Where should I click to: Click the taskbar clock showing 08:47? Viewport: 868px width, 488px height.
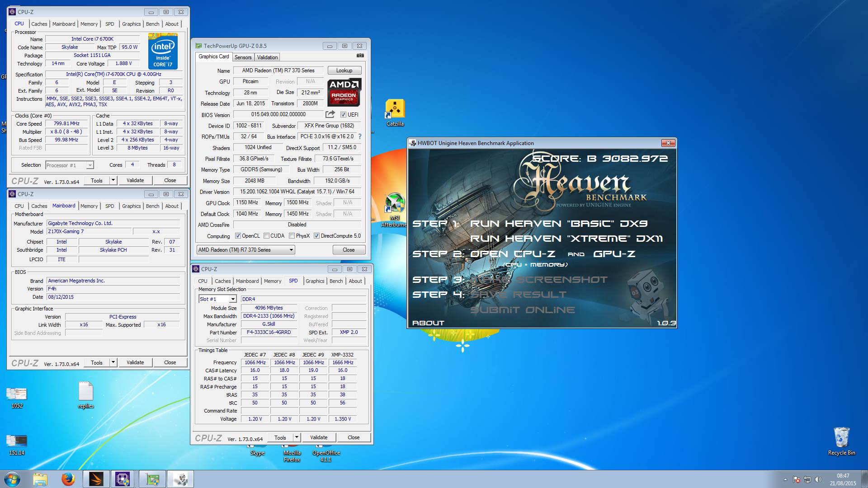pyautogui.click(x=843, y=479)
